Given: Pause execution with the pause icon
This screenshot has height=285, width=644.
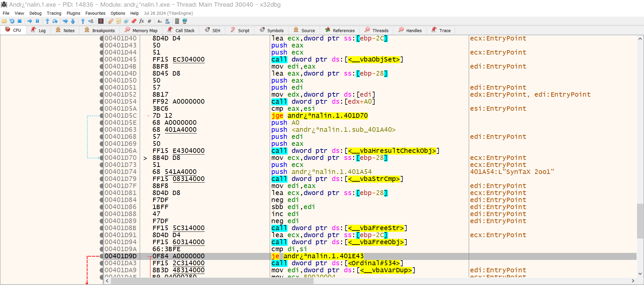Looking at the screenshot, I should pos(38,21).
